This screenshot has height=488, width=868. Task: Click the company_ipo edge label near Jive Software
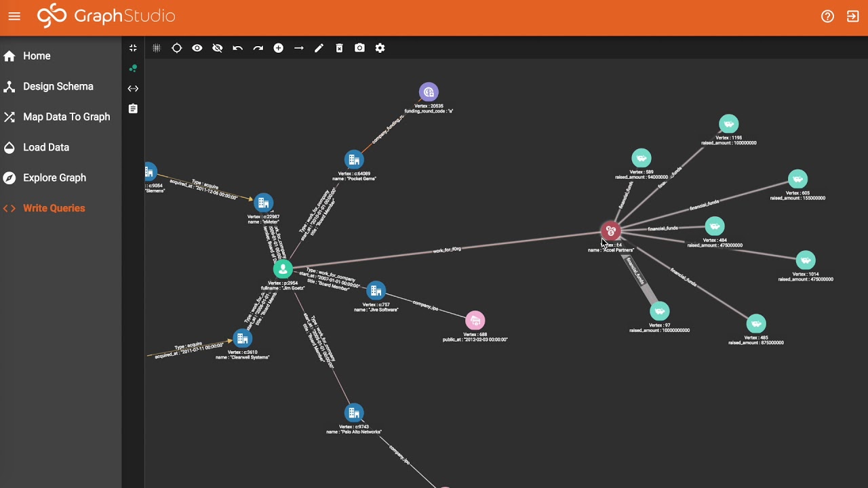click(x=425, y=306)
